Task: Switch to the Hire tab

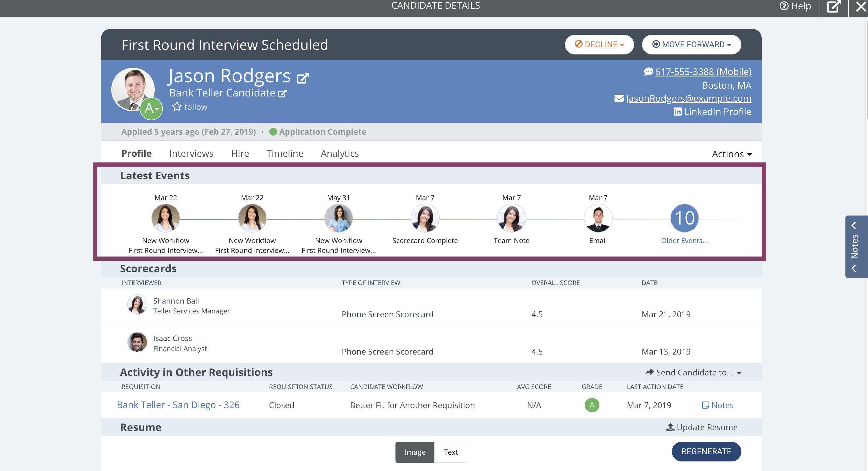Action: coord(240,153)
